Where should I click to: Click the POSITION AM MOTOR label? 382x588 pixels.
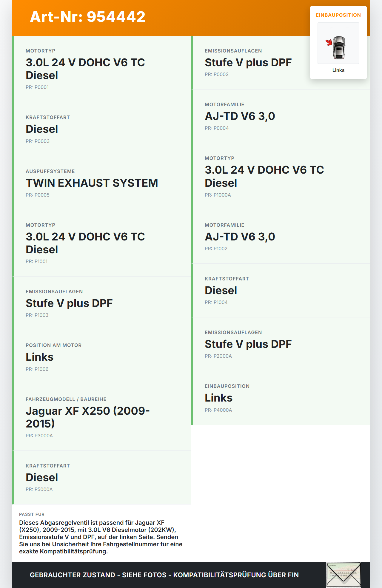[53, 345]
